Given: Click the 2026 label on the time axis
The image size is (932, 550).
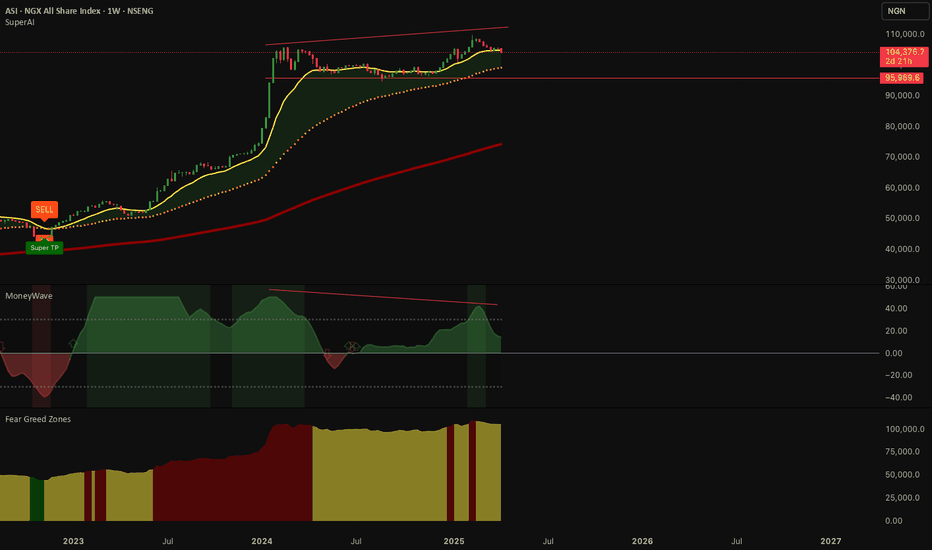Looking at the screenshot, I should pos(642,541).
